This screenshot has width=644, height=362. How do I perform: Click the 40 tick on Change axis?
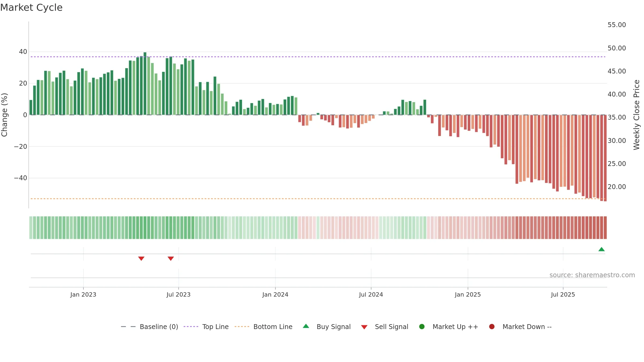[23, 52]
